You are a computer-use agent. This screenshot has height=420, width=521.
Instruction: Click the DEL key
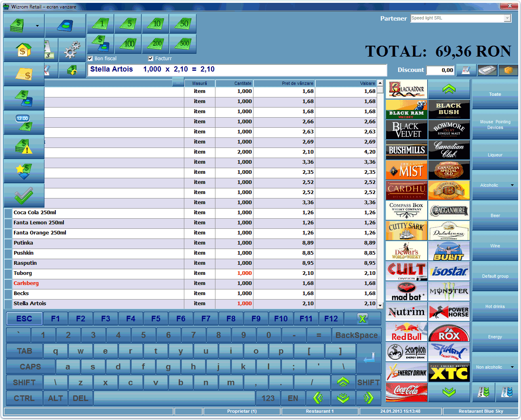(x=80, y=398)
